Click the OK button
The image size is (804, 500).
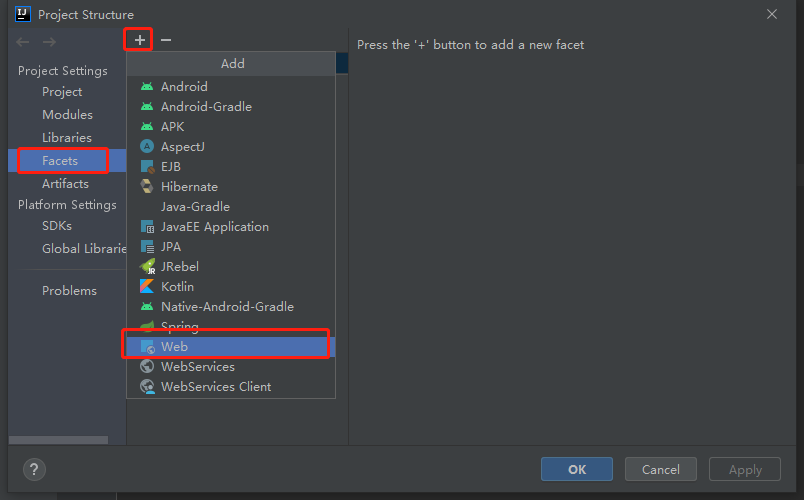coord(577,469)
